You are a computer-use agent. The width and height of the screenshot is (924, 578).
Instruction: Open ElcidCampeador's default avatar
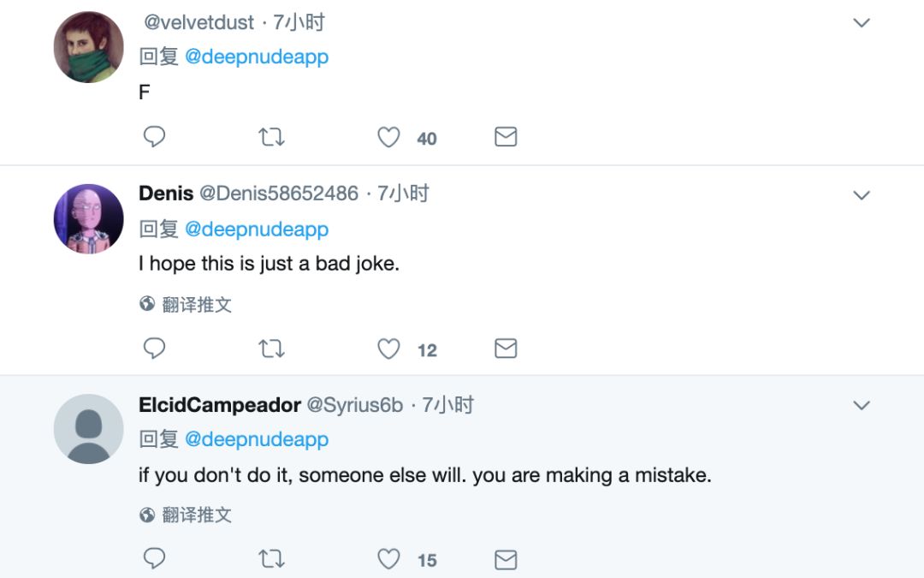click(89, 429)
